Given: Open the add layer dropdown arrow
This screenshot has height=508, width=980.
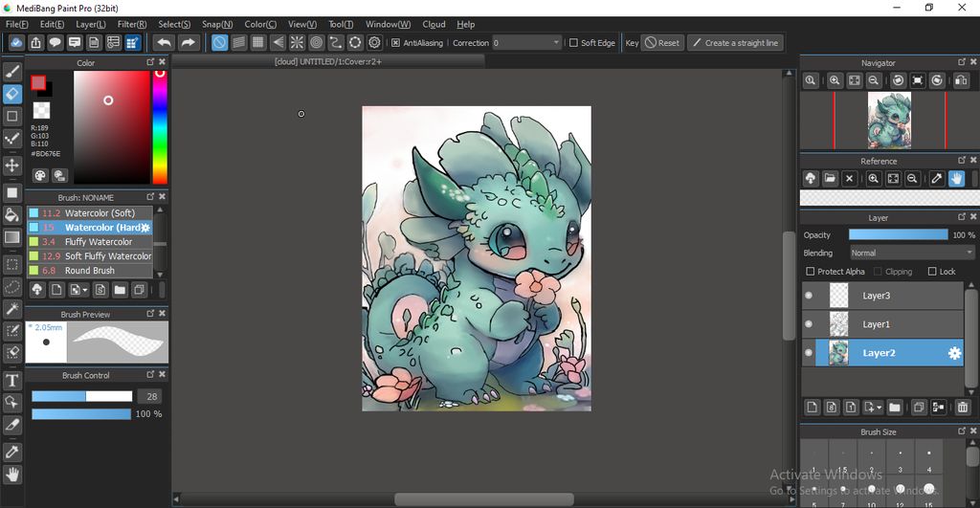Looking at the screenshot, I should (879, 408).
